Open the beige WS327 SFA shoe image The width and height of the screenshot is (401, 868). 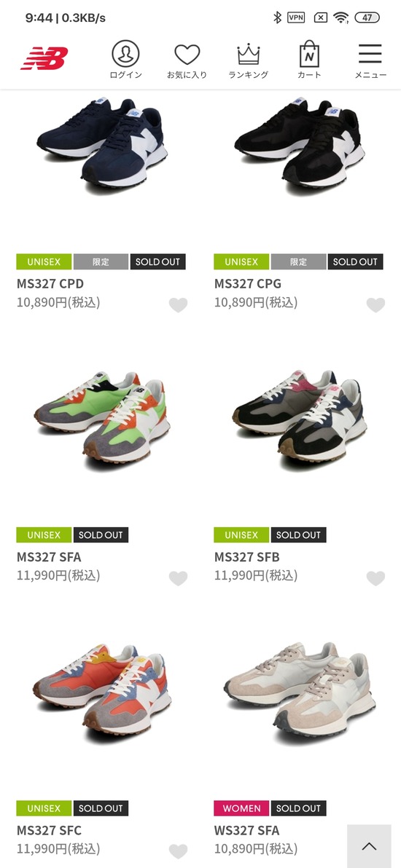[300, 690]
